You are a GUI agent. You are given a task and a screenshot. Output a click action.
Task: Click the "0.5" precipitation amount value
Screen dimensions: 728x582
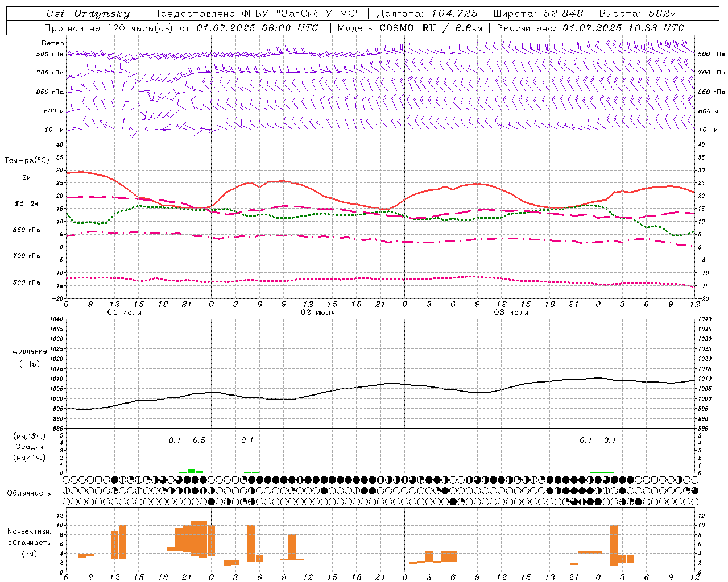click(x=199, y=440)
